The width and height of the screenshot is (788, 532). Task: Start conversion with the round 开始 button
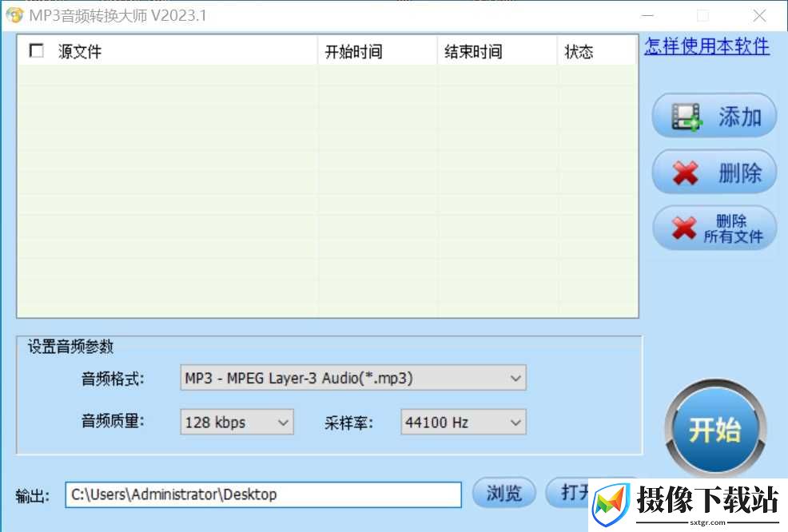click(715, 430)
